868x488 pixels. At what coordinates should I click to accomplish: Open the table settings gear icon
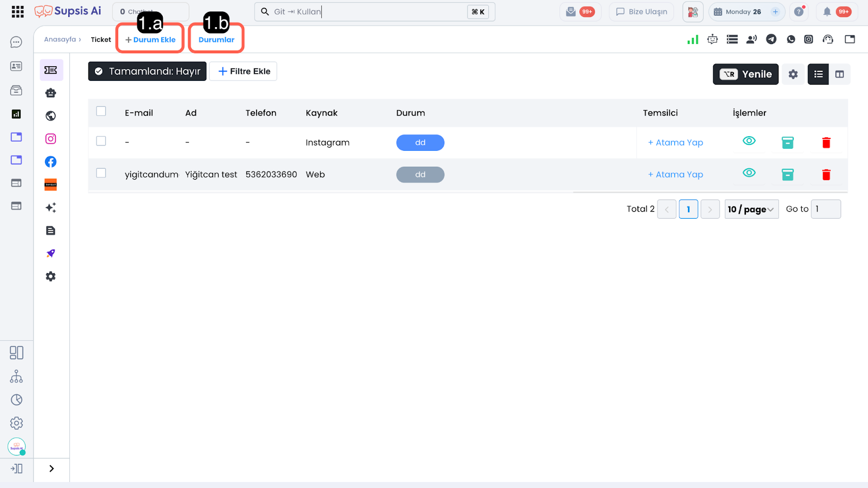point(793,74)
